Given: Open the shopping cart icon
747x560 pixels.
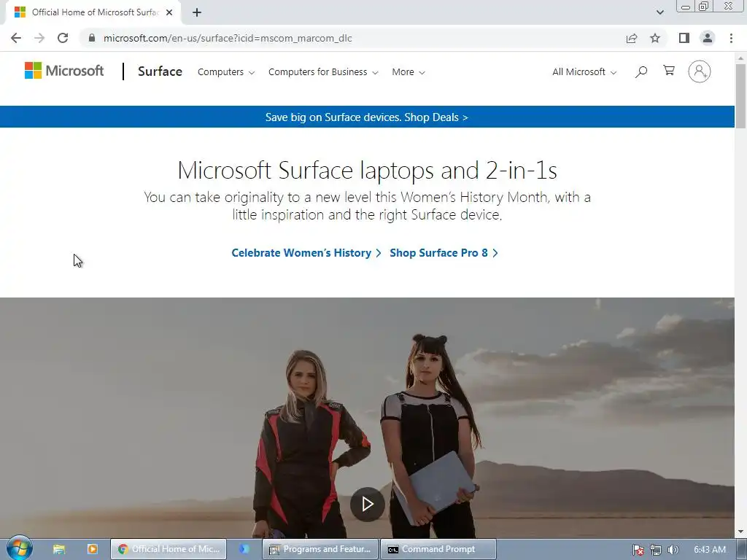Looking at the screenshot, I should pos(669,71).
